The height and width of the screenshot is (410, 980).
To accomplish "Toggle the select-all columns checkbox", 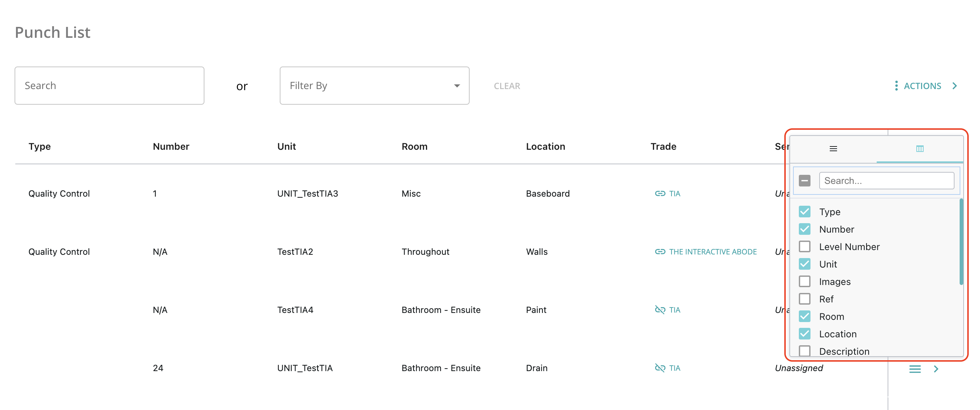I will 804,181.
